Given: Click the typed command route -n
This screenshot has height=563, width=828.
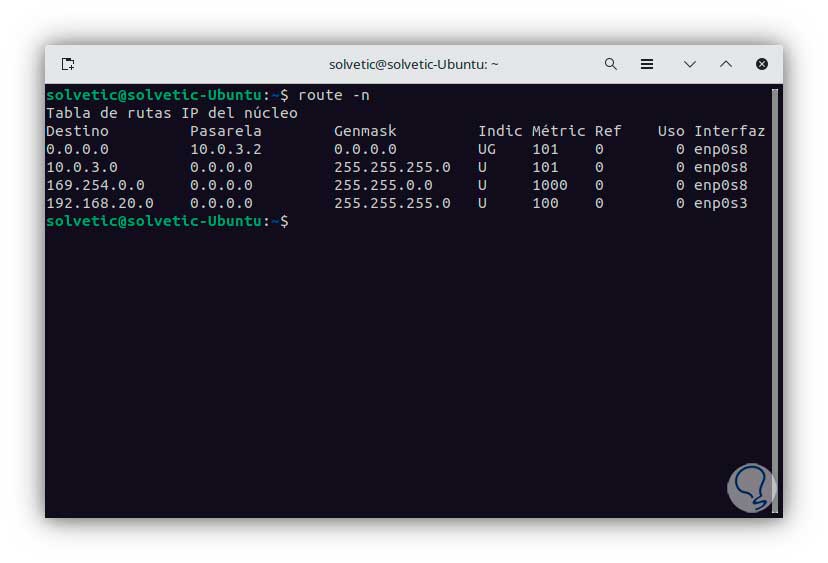Looking at the screenshot, I should pos(334,95).
